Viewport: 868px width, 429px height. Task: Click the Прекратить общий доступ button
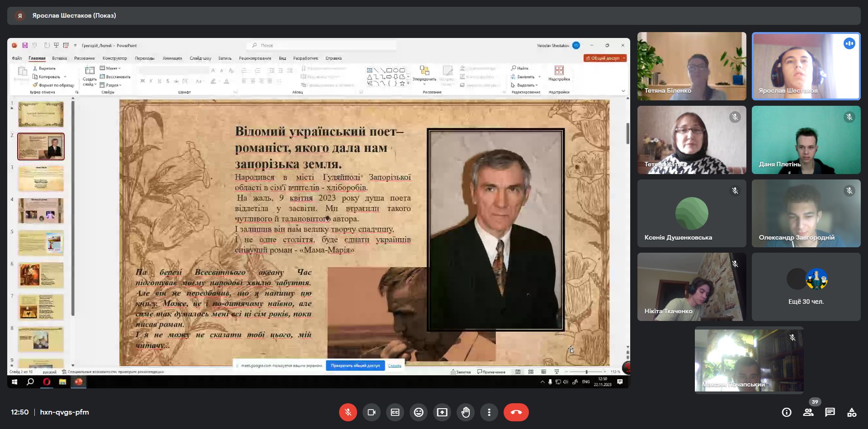(x=355, y=366)
